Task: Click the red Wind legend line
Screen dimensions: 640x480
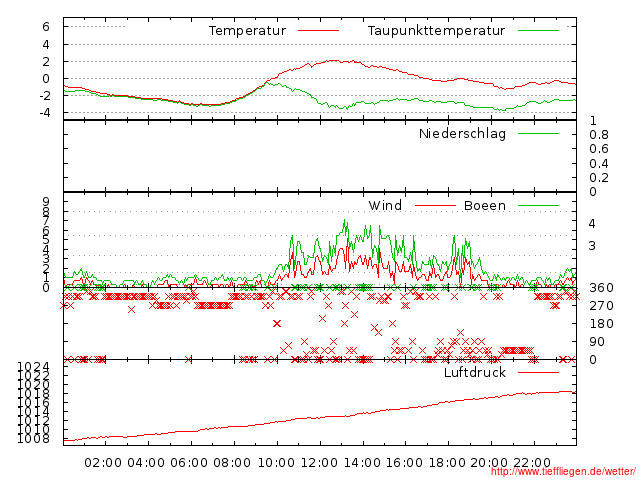Action: click(x=435, y=205)
